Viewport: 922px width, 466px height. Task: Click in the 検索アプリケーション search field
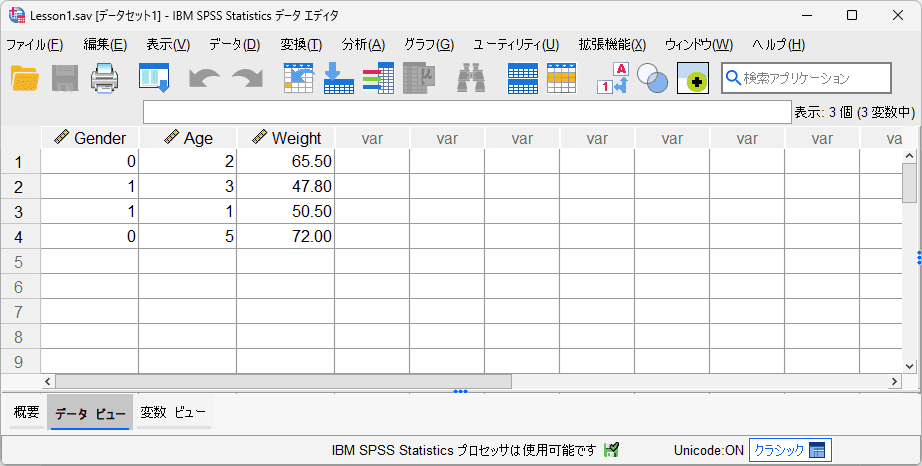[806, 78]
